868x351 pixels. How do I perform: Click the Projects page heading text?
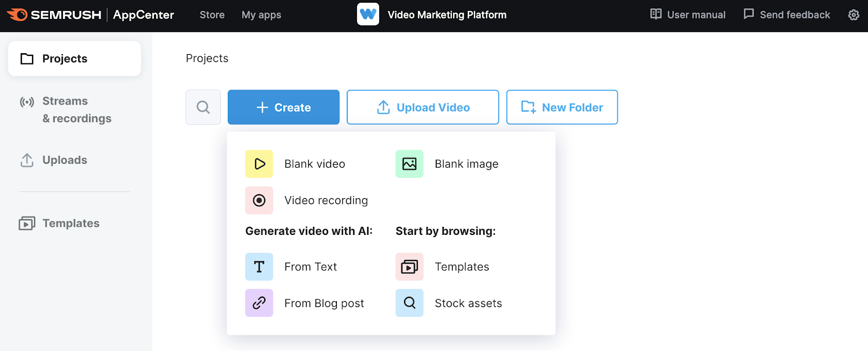207,59
